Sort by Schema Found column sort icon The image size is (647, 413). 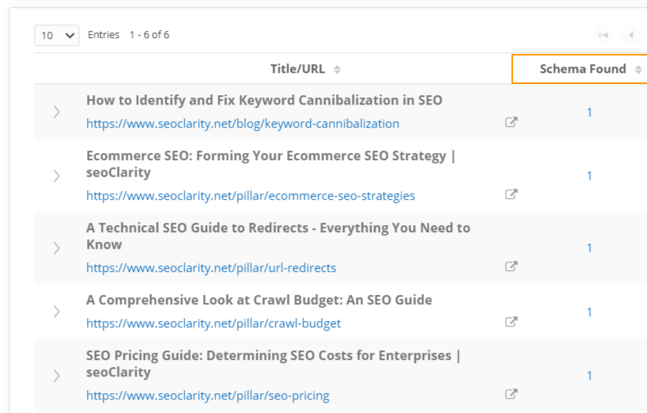click(x=638, y=69)
